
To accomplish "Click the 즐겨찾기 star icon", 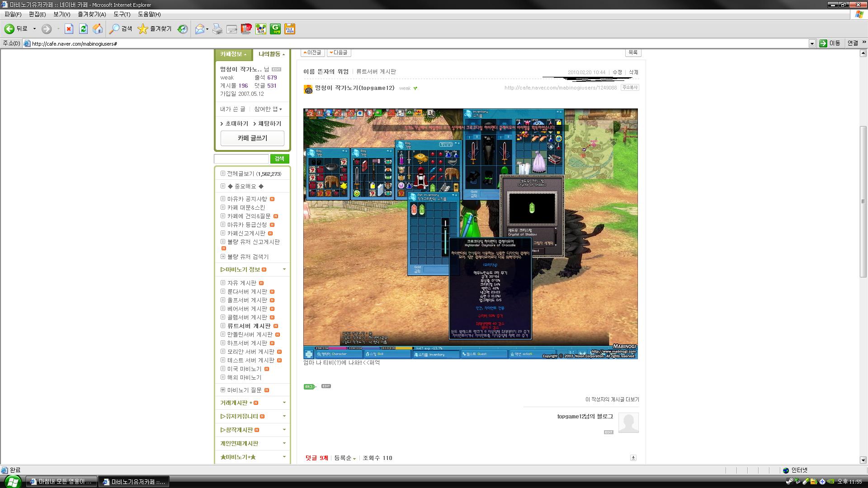I will 143,29.
